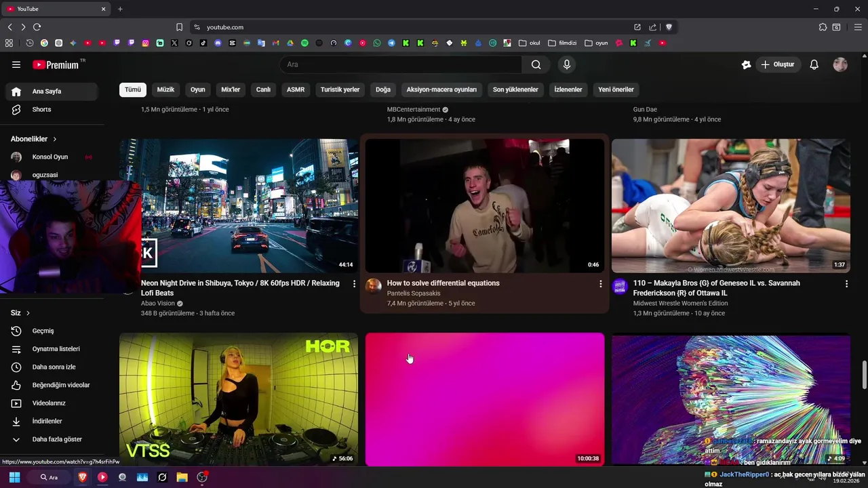868x488 pixels.
Task: Go back to the previous page
Action: [9, 27]
